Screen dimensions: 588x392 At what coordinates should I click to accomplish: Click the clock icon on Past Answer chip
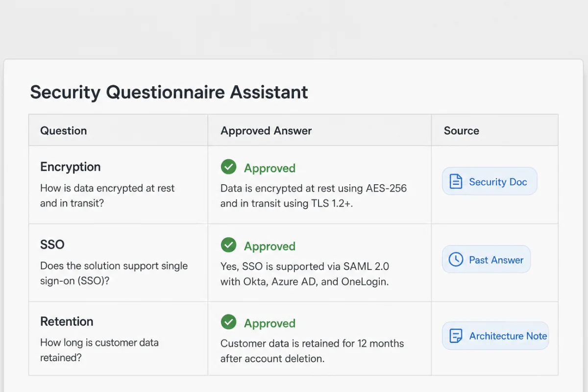(x=456, y=259)
